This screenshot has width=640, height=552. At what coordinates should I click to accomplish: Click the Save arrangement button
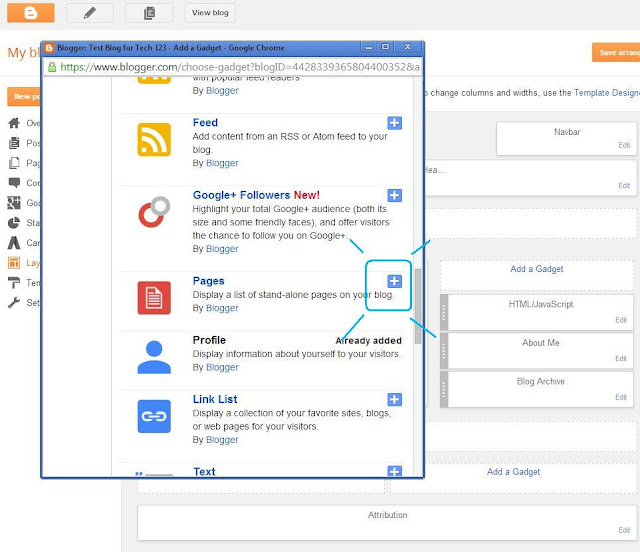616,53
